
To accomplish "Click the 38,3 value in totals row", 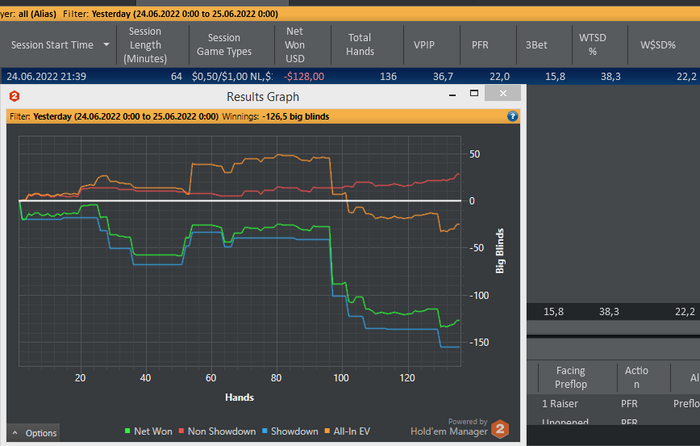I will (609, 312).
